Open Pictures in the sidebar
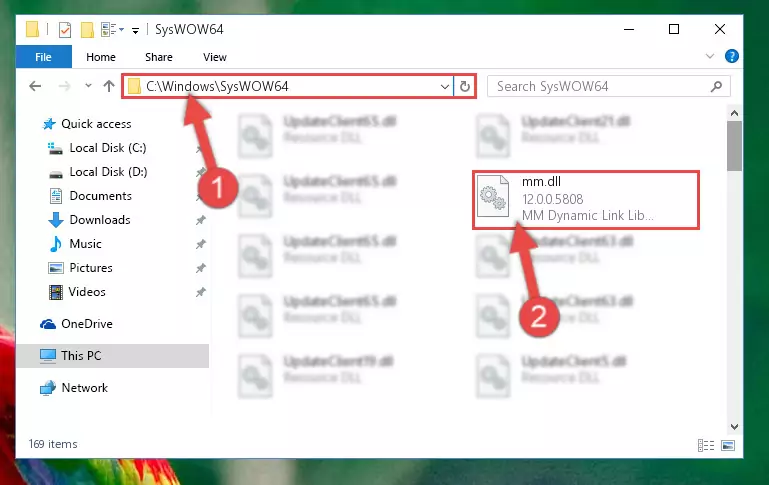Viewport: 769px width, 485px height. click(x=91, y=268)
